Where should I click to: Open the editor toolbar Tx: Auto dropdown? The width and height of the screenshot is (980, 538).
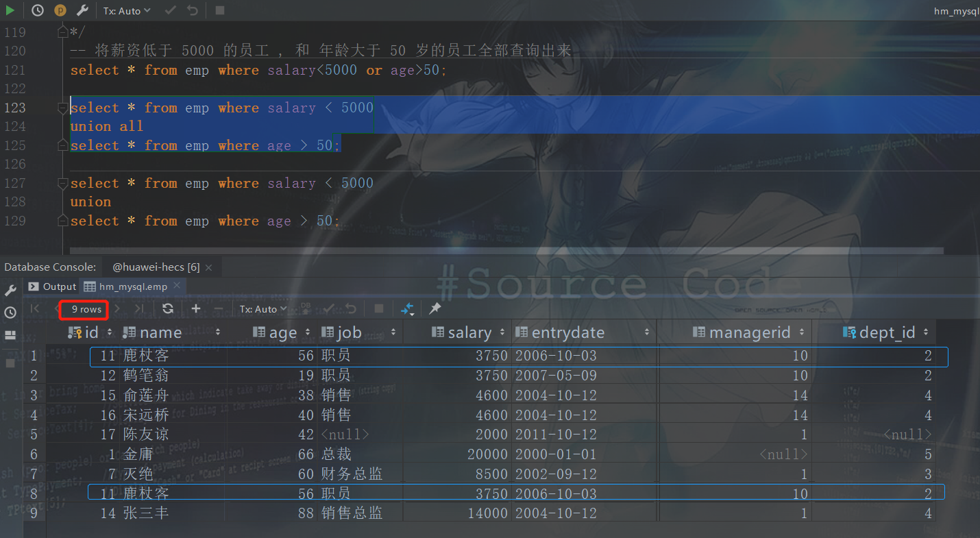click(x=127, y=11)
